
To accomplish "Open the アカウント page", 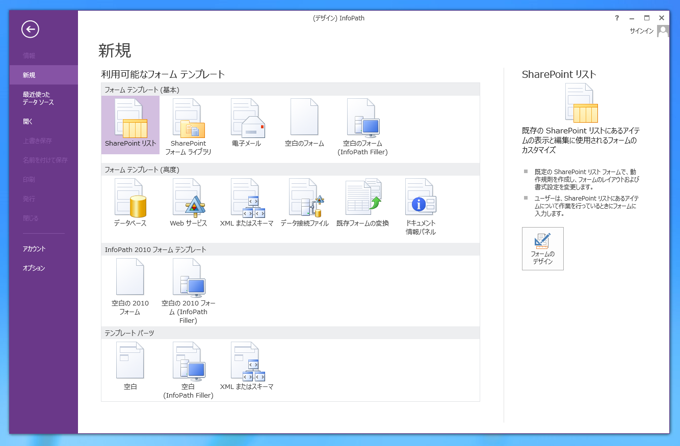I will (43, 249).
